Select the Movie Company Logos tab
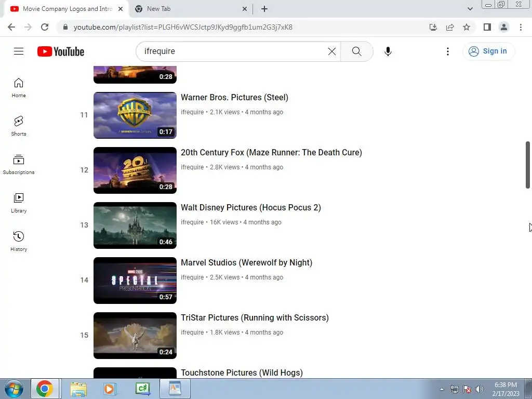The image size is (532, 399). [x=67, y=9]
